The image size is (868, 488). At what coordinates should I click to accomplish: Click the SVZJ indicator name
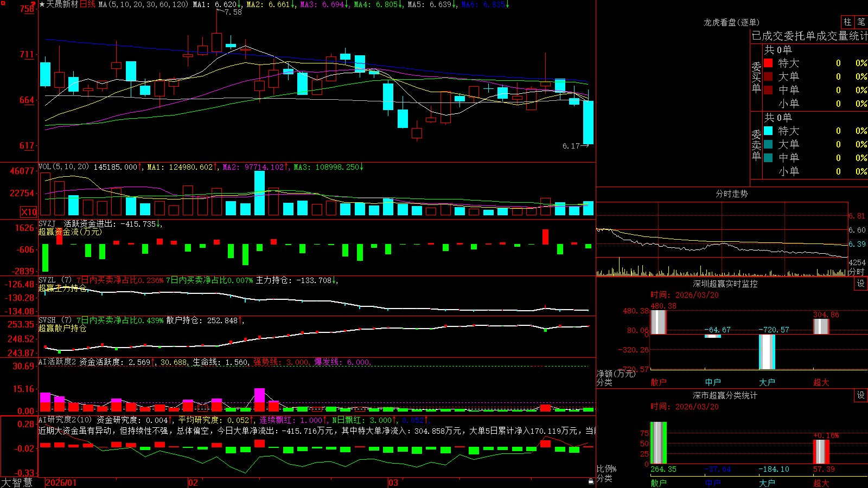pyautogui.click(x=47, y=223)
